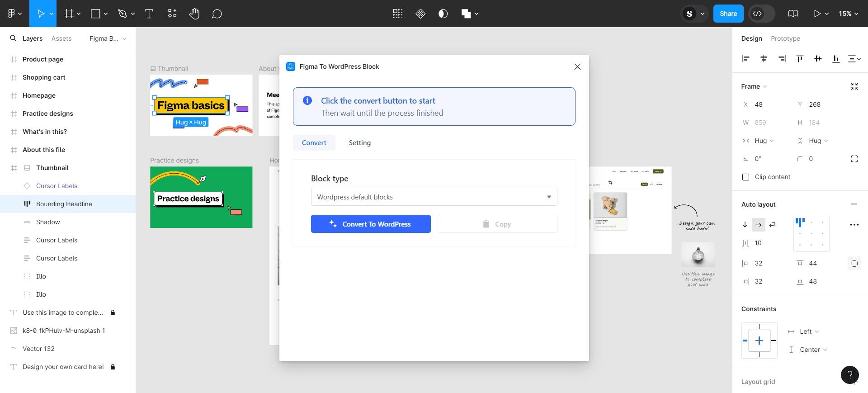The image size is (868, 393).
Task: Open the Figma B... page dropdown
Action: pyautogui.click(x=108, y=38)
